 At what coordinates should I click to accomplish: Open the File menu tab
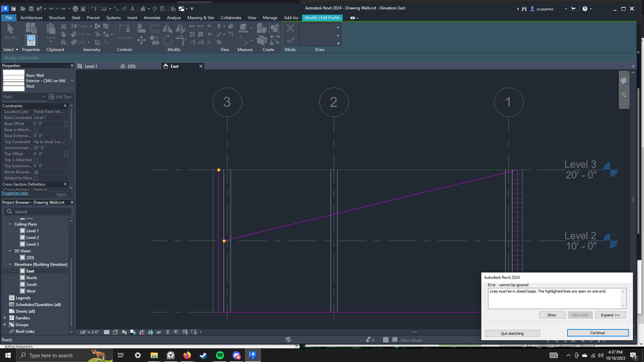(8, 17)
